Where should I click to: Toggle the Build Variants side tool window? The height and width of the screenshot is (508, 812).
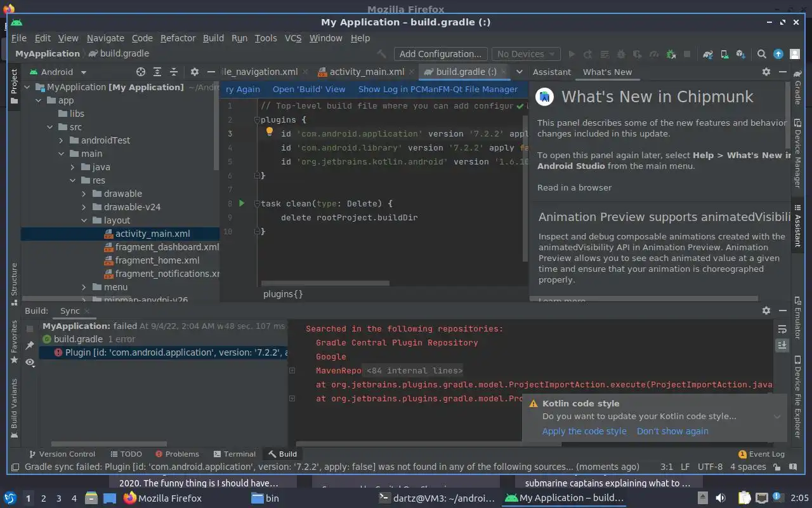14,408
